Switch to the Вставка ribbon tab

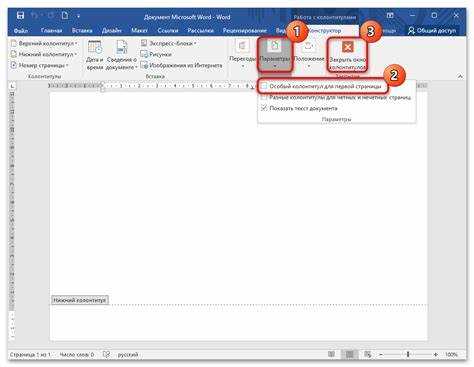point(82,30)
